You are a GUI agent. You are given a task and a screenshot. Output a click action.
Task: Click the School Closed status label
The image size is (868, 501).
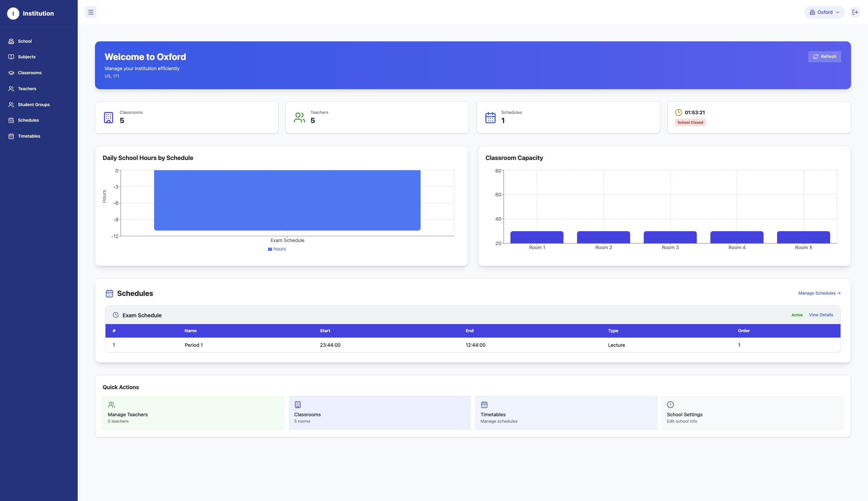tap(690, 122)
